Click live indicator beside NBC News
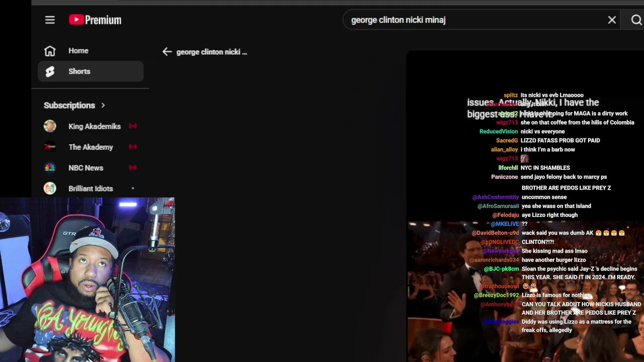 pos(133,167)
